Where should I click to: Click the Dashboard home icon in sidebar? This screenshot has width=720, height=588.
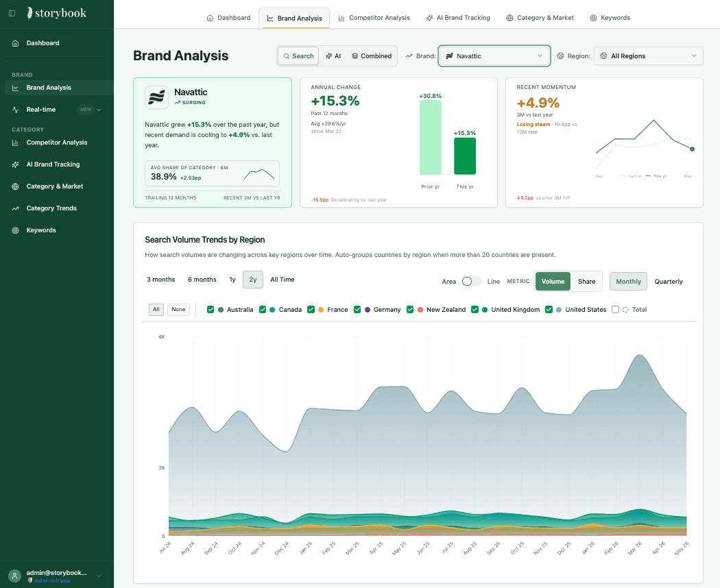(x=15, y=43)
